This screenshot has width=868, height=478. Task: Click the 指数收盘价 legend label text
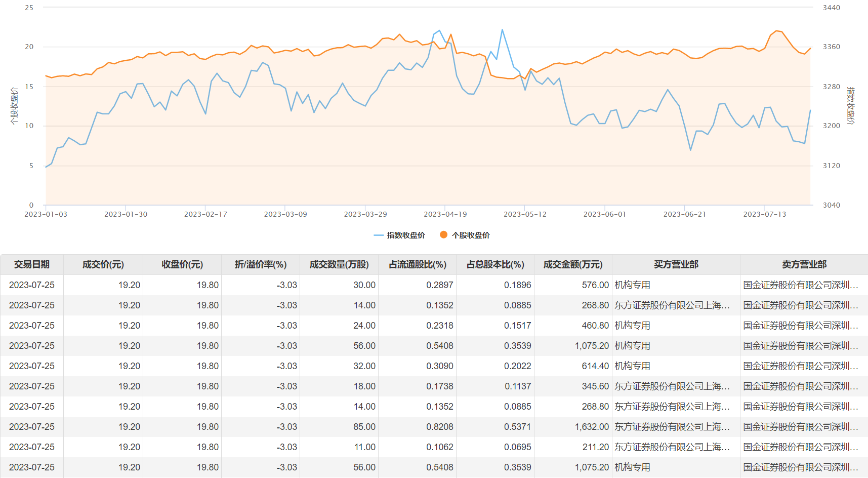(406, 235)
